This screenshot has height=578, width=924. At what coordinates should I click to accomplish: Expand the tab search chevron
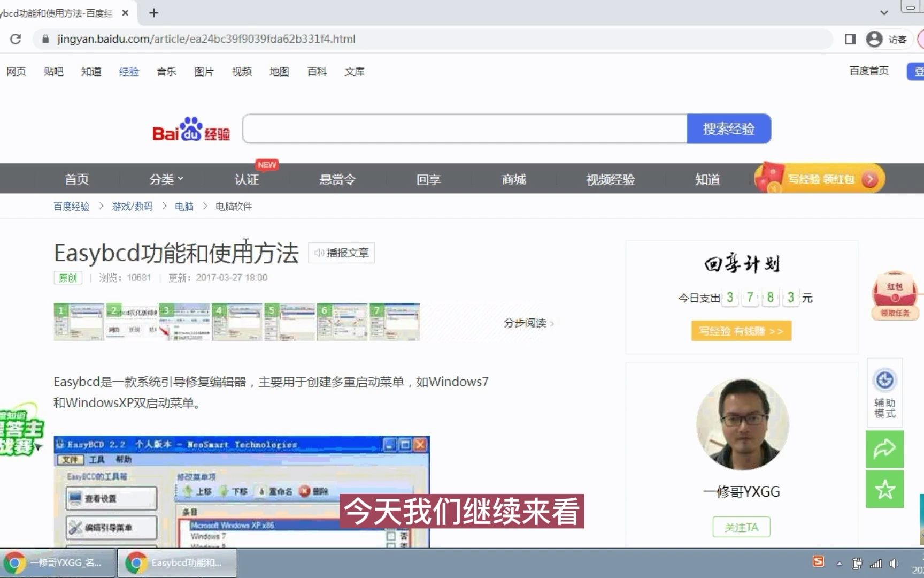pos(884,12)
